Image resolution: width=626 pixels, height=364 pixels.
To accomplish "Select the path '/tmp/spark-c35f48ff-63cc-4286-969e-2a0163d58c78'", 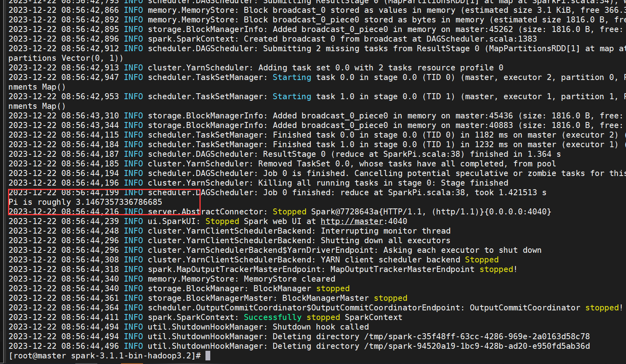I will tap(476, 336).
